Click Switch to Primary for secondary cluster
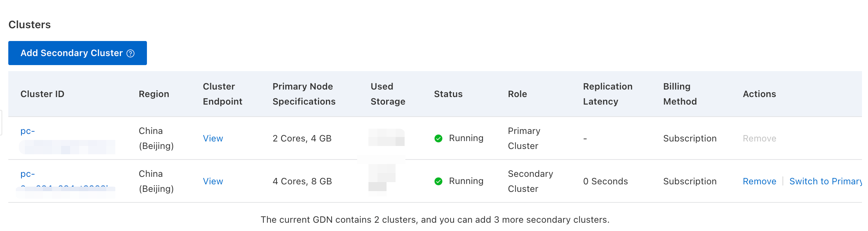 click(x=825, y=181)
